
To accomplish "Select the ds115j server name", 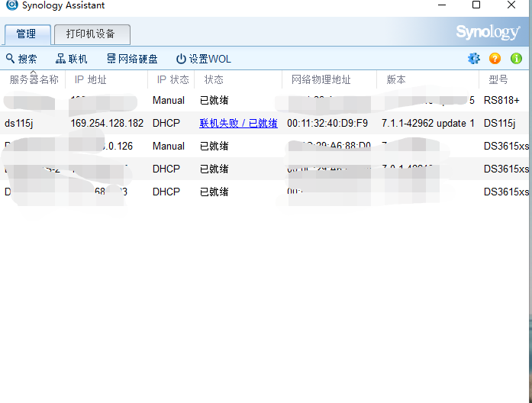I will click(18, 123).
